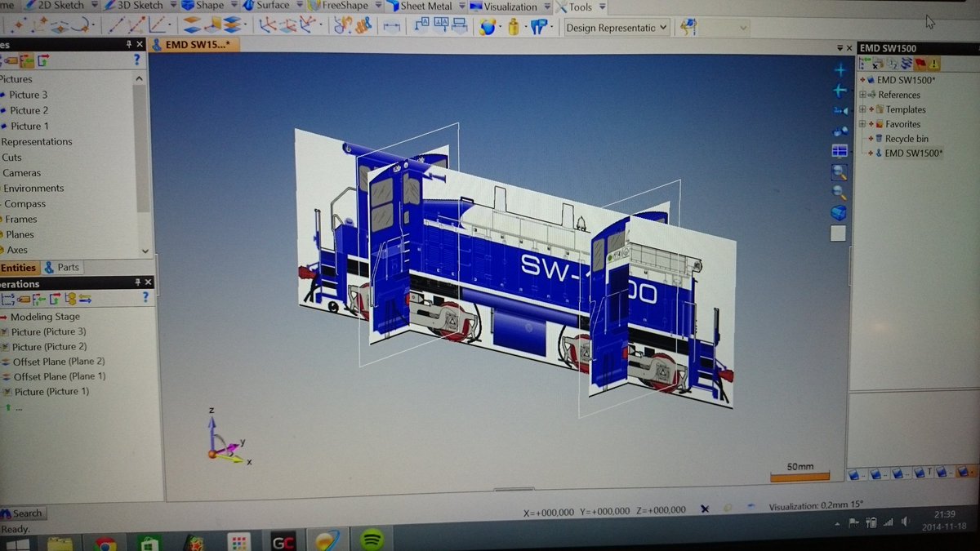
Task: Select the Modeling Stage operation
Action: pos(45,316)
